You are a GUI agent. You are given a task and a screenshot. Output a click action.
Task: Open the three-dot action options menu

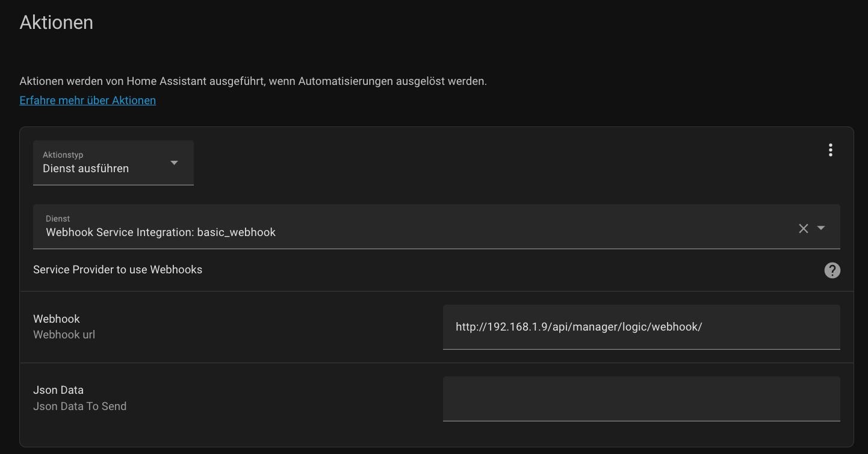[830, 150]
